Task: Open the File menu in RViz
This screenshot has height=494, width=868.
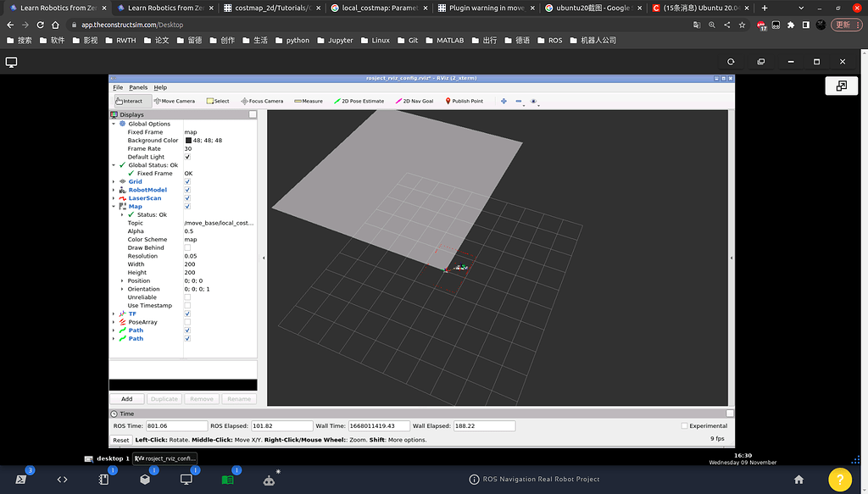Action: pos(118,87)
